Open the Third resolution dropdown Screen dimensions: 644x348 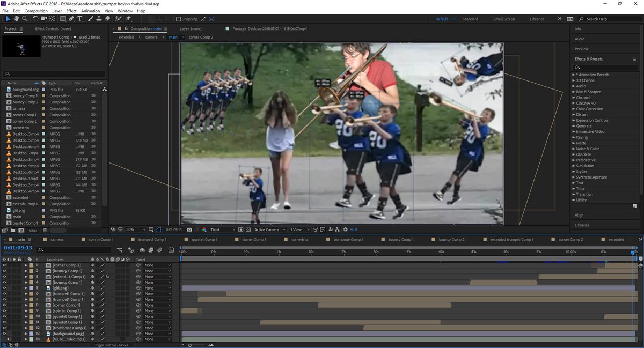click(x=223, y=229)
